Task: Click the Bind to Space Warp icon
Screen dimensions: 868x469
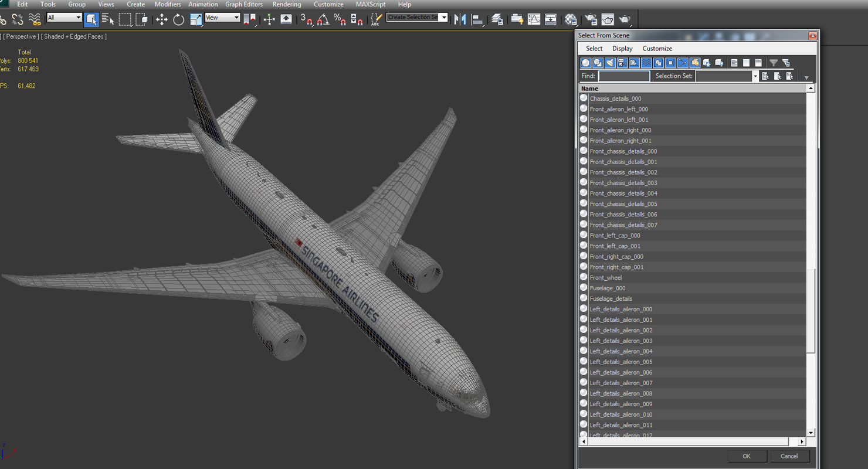Action: [35, 19]
